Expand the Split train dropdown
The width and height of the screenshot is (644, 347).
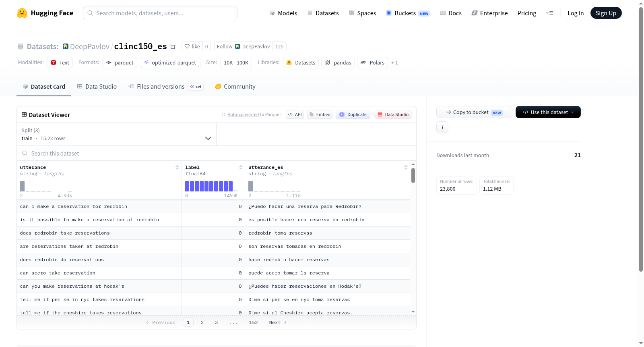116,134
